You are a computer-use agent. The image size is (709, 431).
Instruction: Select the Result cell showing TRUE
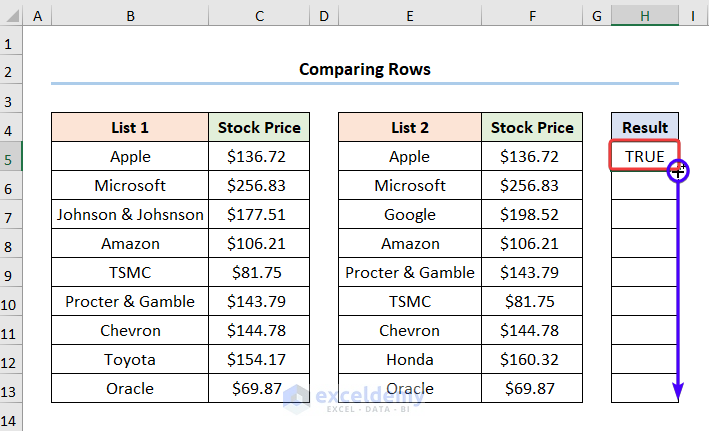644,156
